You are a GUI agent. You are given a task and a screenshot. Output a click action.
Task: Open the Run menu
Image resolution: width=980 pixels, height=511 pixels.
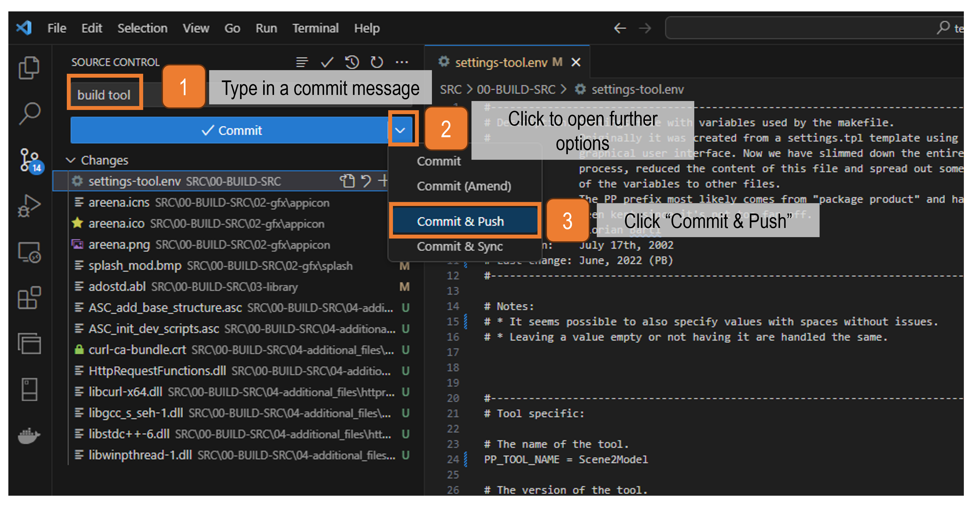(266, 28)
